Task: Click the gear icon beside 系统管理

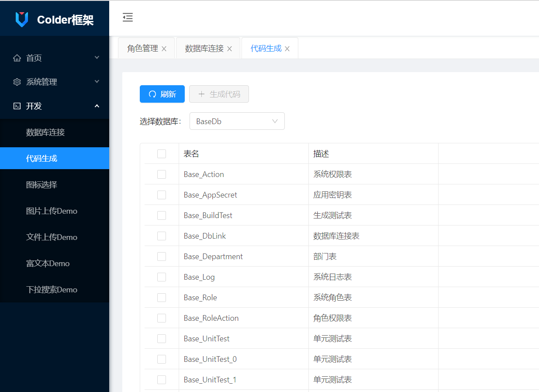Action: pyautogui.click(x=17, y=82)
